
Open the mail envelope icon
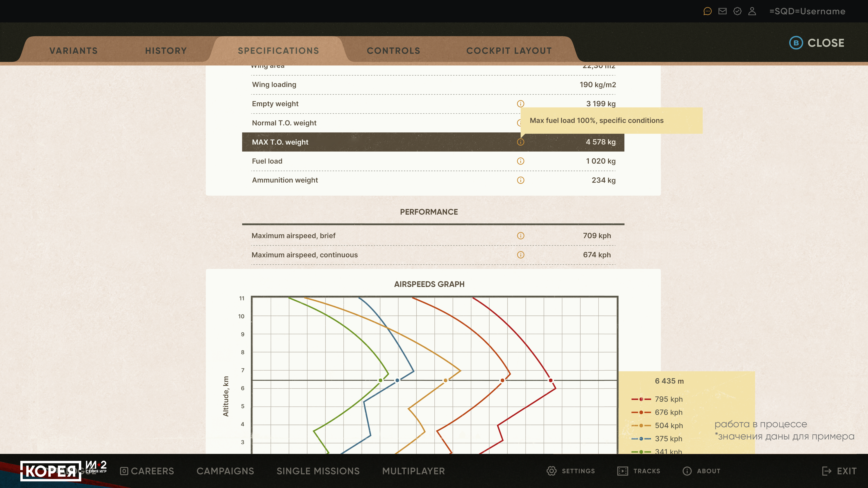(x=722, y=12)
